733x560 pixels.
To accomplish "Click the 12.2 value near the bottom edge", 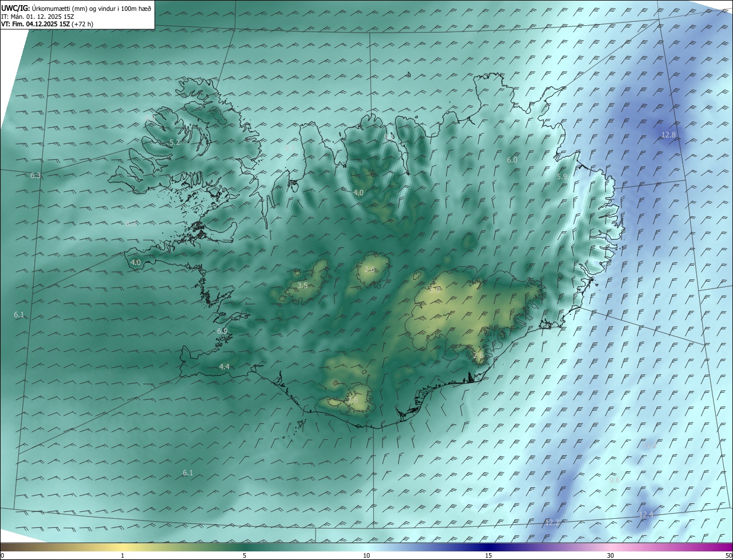I will pos(552,522).
